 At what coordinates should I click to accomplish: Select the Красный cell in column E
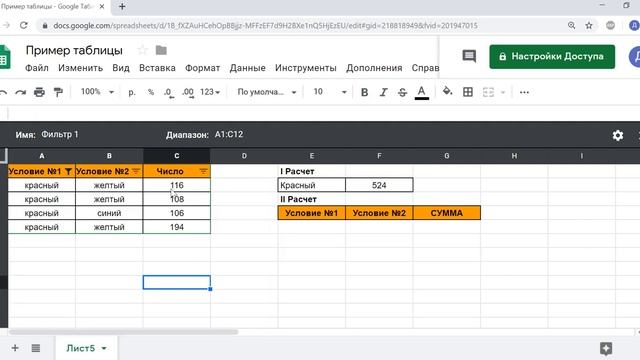pyautogui.click(x=312, y=185)
